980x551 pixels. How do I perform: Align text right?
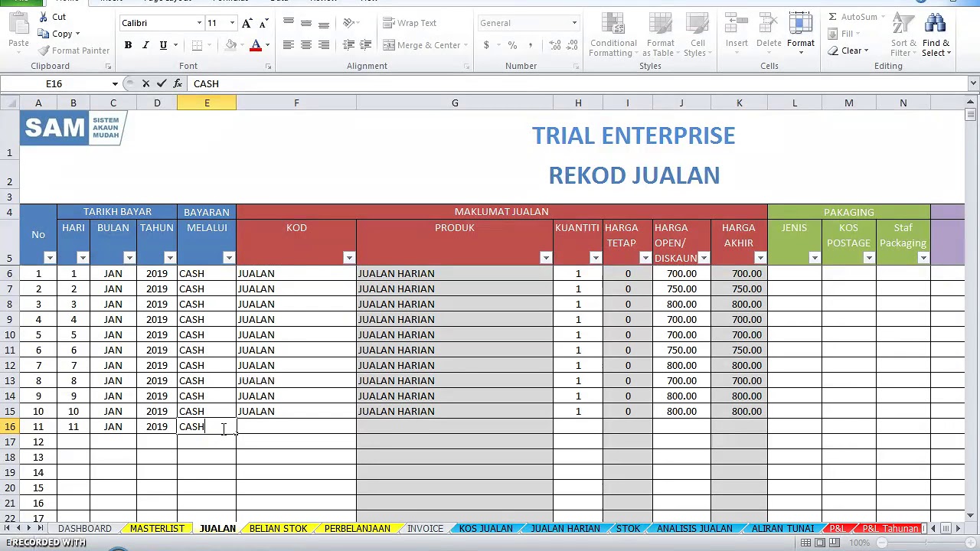(x=323, y=45)
